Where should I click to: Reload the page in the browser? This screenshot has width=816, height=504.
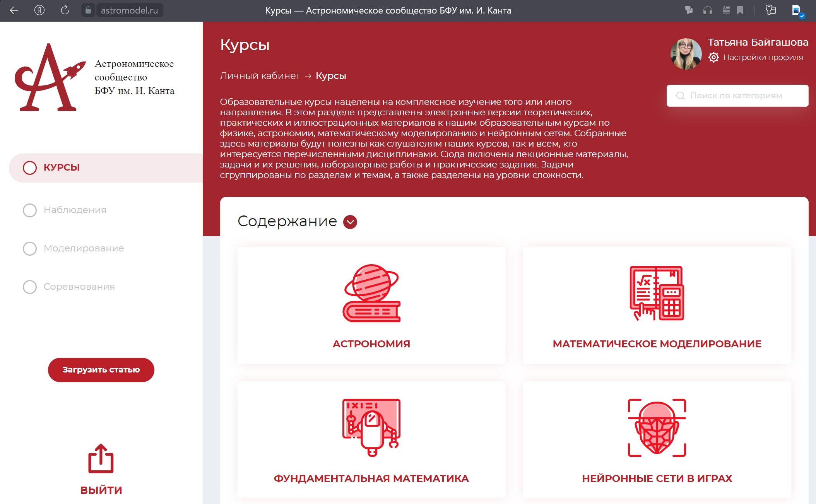[x=65, y=10]
